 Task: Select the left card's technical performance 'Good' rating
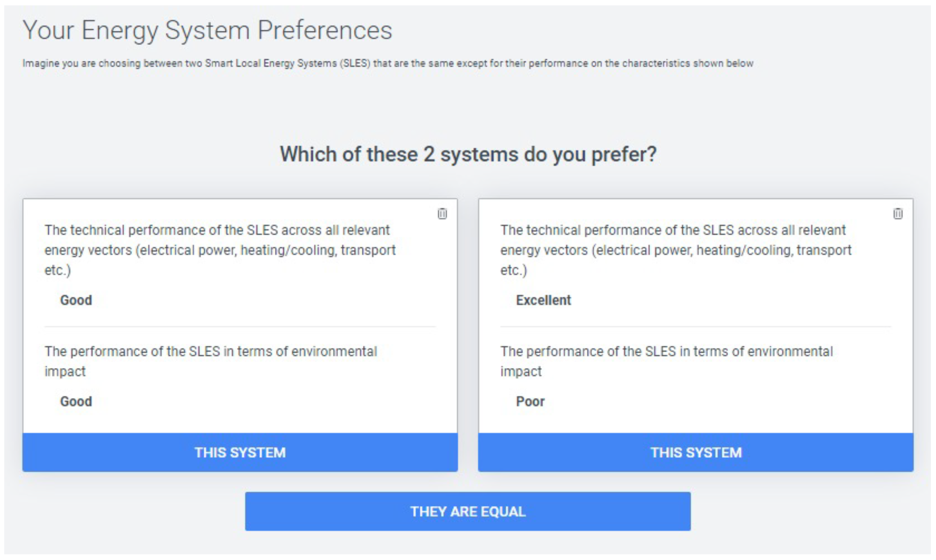(76, 300)
